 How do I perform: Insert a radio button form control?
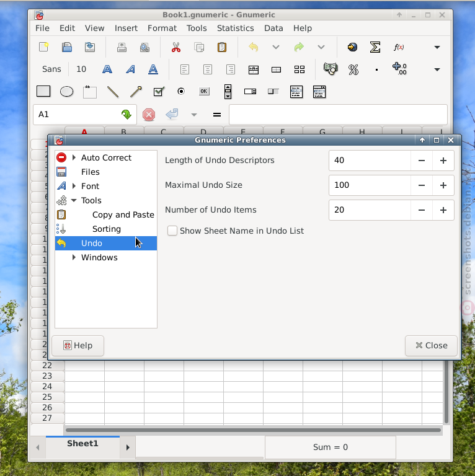tap(181, 91)
